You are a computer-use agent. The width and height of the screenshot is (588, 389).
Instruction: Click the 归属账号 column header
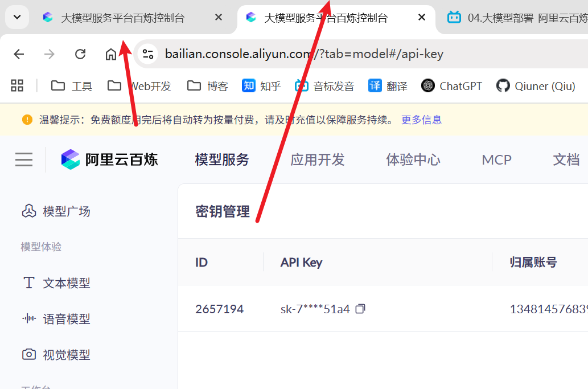tap(533, 262)
